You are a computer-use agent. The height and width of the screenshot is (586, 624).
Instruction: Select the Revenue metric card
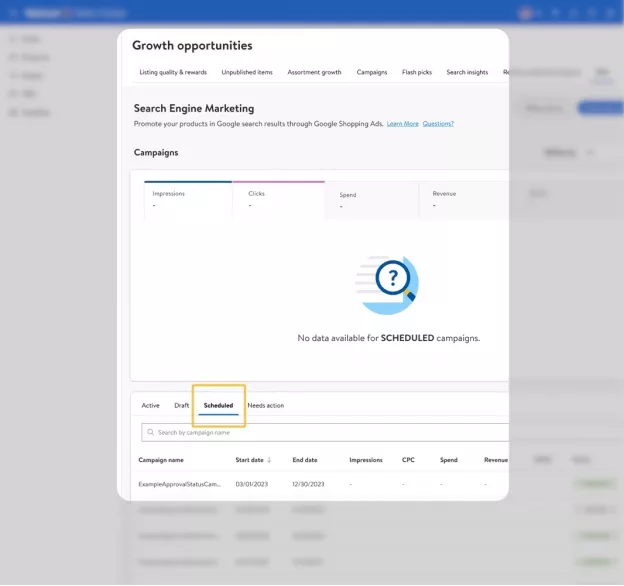tap(463, 200)
